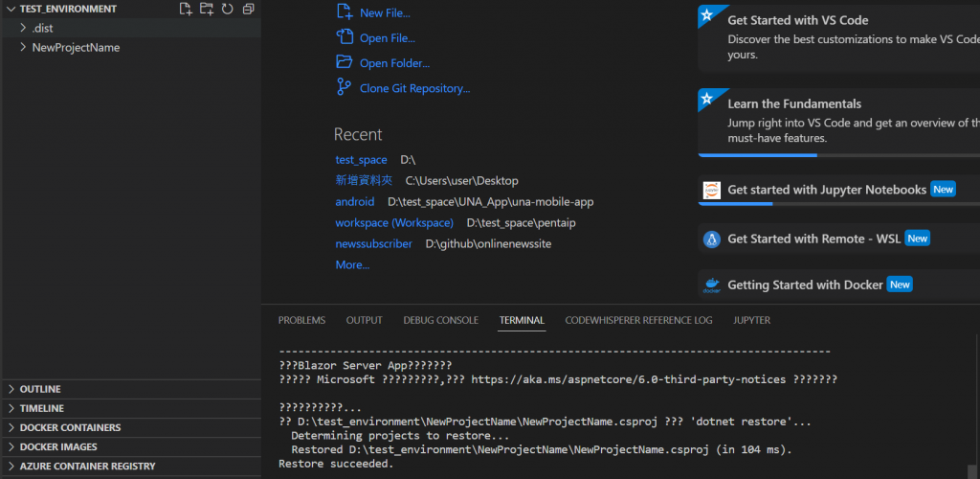Open recent project newssubscriber
This screenshot has width=980, height=479.
(x=374, y=244)
